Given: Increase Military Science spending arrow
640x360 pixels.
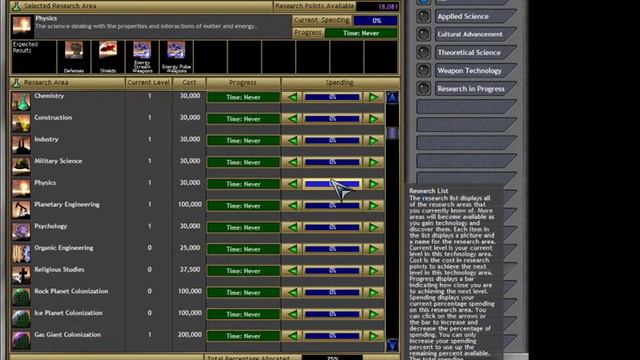Looking at the screenshot, I should [x=373, y=162].
